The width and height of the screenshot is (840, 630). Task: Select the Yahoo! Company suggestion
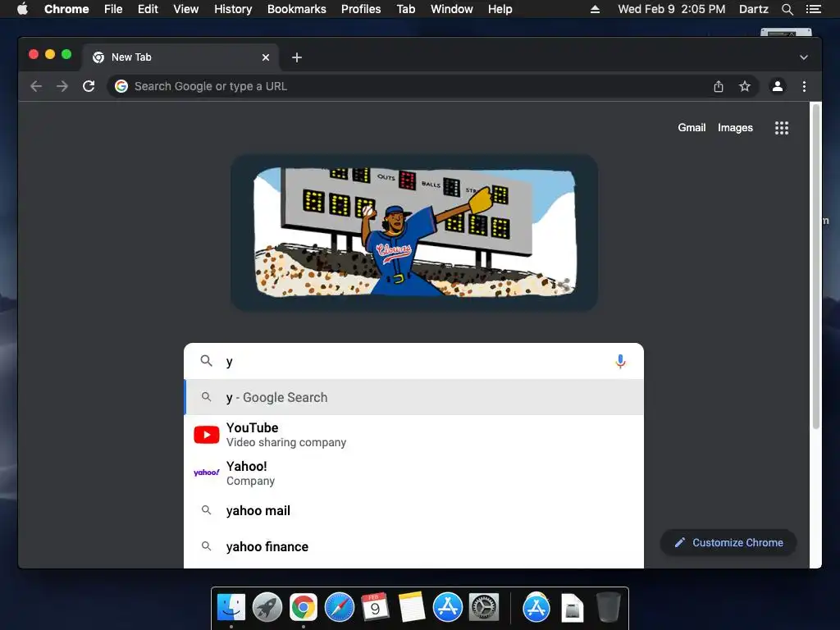point(413,473)
